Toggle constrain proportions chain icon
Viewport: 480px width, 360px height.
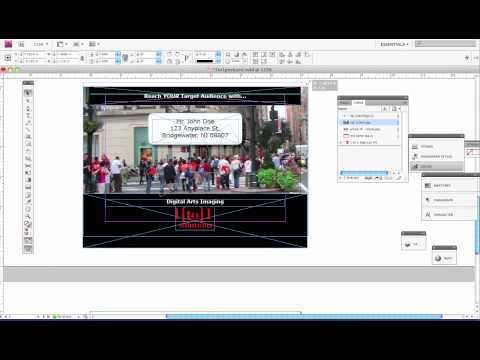coord(82,58)
